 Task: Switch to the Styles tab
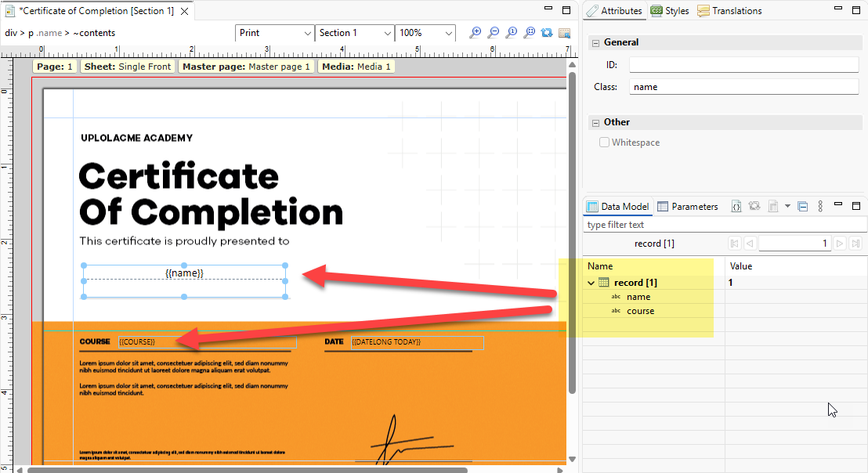click(670, 11)
